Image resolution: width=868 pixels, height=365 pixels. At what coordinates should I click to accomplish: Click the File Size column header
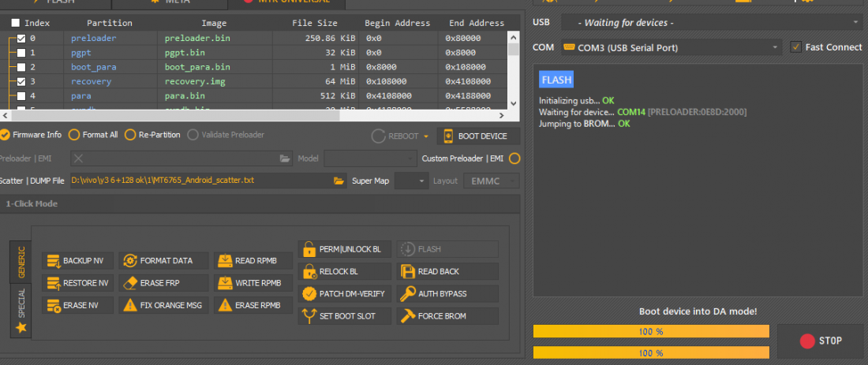(x=314, y=23)
